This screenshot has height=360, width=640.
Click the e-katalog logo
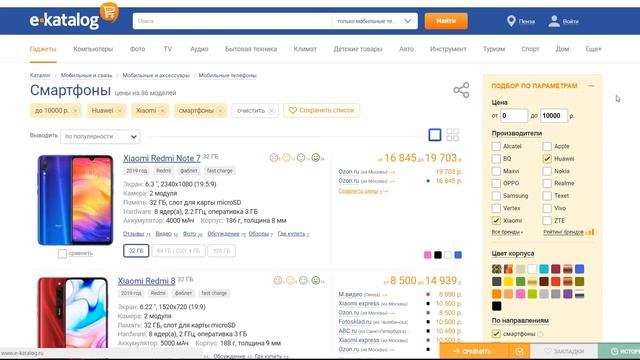point(64,20)
